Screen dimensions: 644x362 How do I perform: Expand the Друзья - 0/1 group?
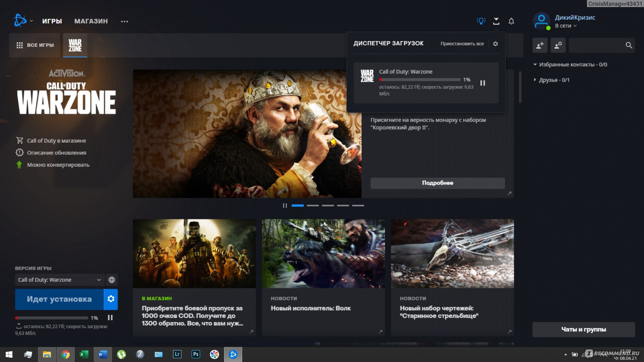point(552,80)
